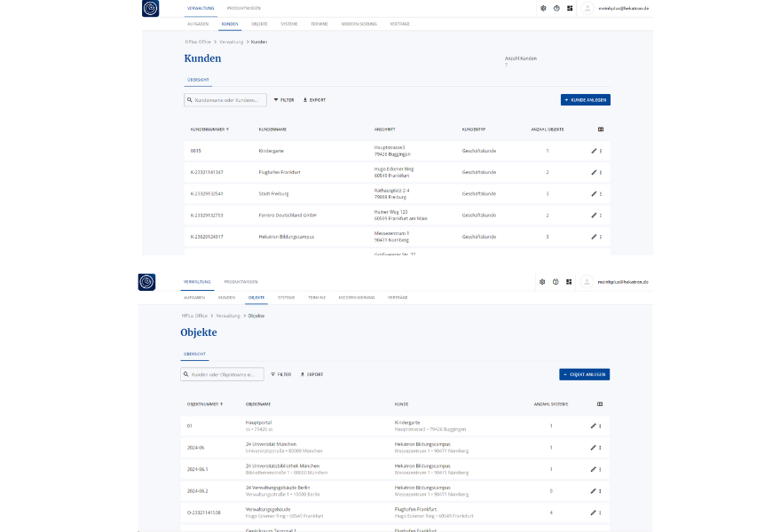
Task: Open the apps grid in Kunden header
Action: tap(570, 8)
